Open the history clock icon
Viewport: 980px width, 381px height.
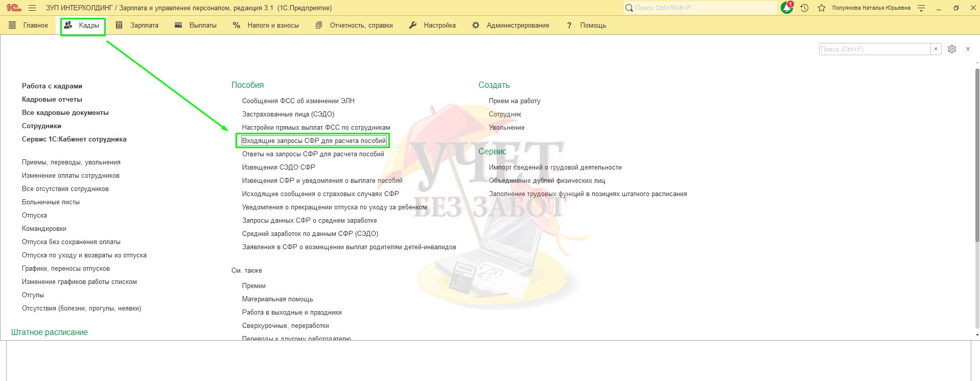(x=804, y=8)
